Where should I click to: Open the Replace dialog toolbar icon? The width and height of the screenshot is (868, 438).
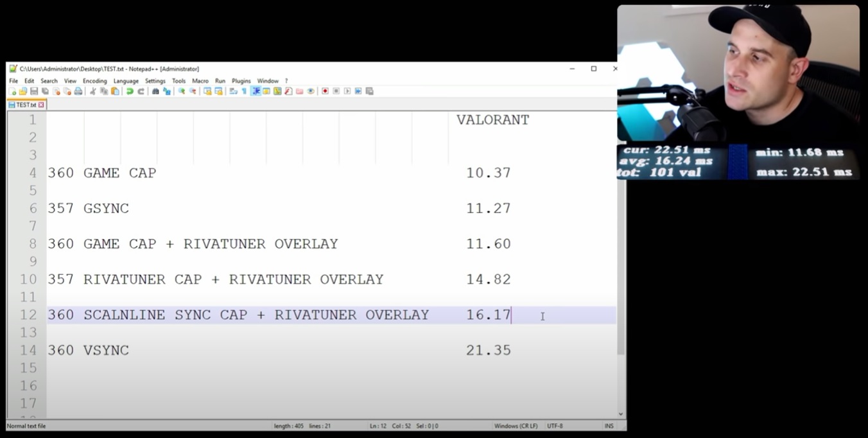[167, 91]
